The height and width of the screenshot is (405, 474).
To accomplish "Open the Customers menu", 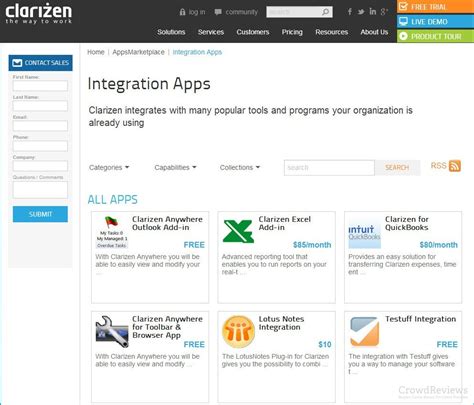I will [253, 32].
